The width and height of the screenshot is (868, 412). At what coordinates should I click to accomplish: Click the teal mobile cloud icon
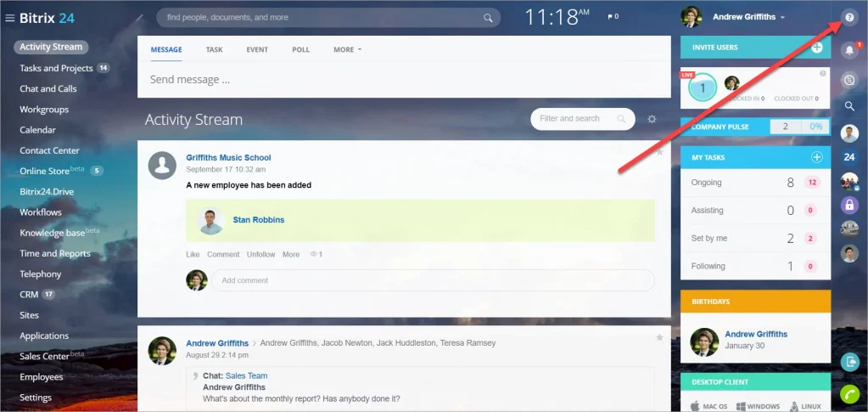[849, 362]
